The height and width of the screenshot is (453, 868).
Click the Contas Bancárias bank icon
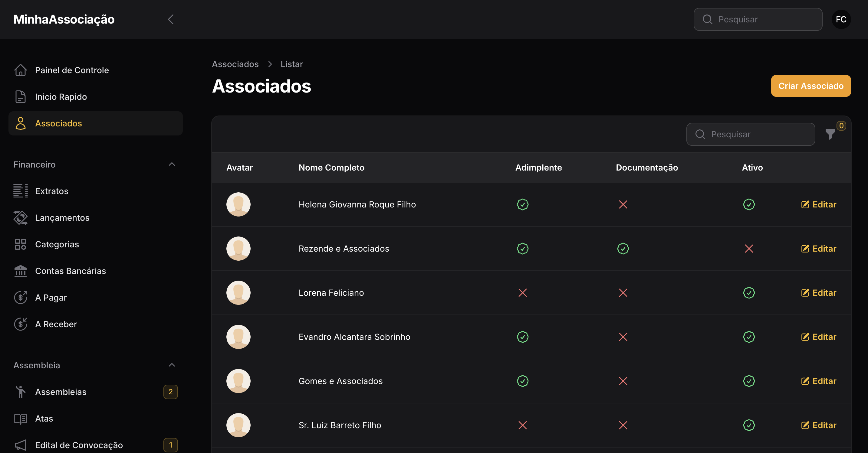click(x=21, y=271)
